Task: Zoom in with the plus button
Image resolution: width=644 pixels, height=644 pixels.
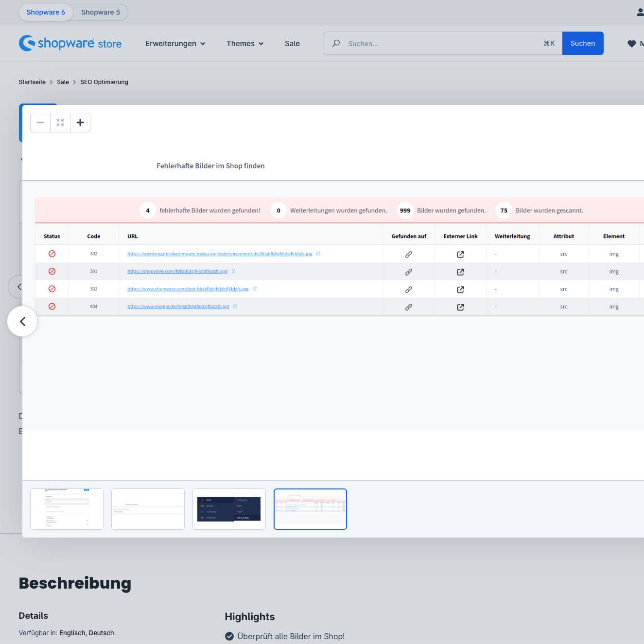Action: pos(80,122)
